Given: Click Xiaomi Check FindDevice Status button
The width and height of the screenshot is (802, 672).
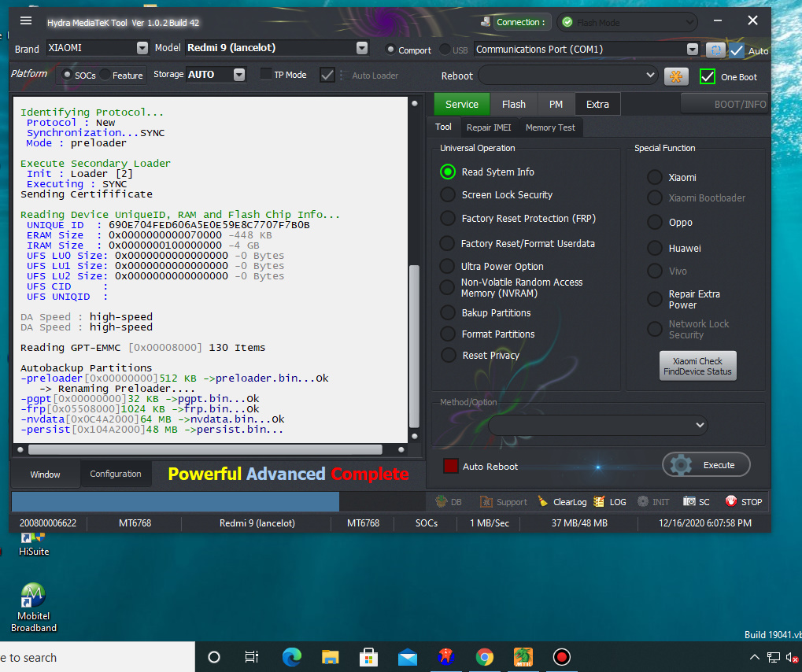Looking at the screenshot, I should tap(697, 367).
